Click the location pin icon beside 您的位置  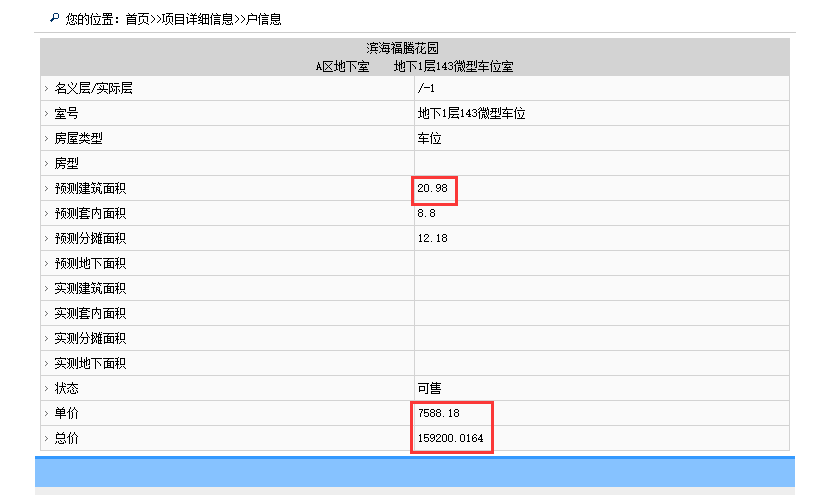pyautogui.click(x=55, y=18)
